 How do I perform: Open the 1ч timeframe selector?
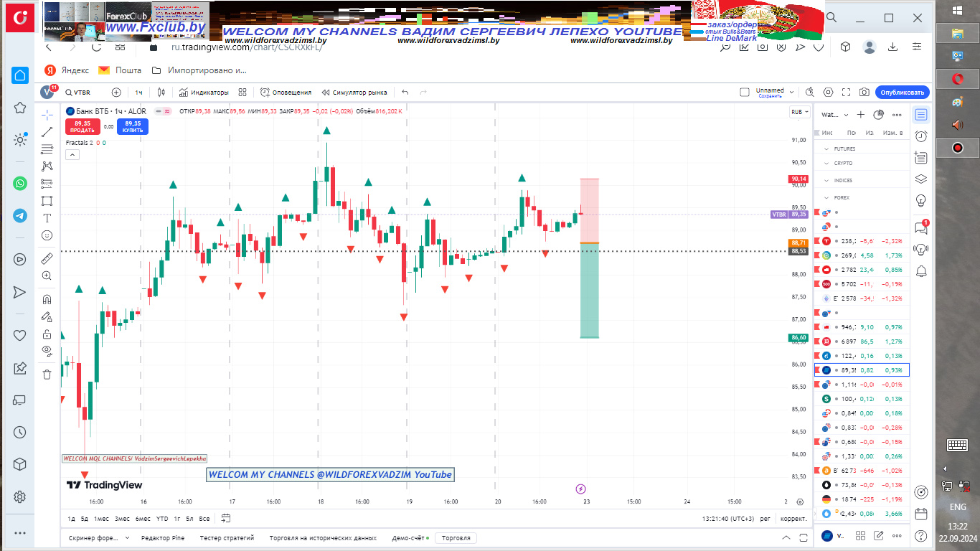138,93
